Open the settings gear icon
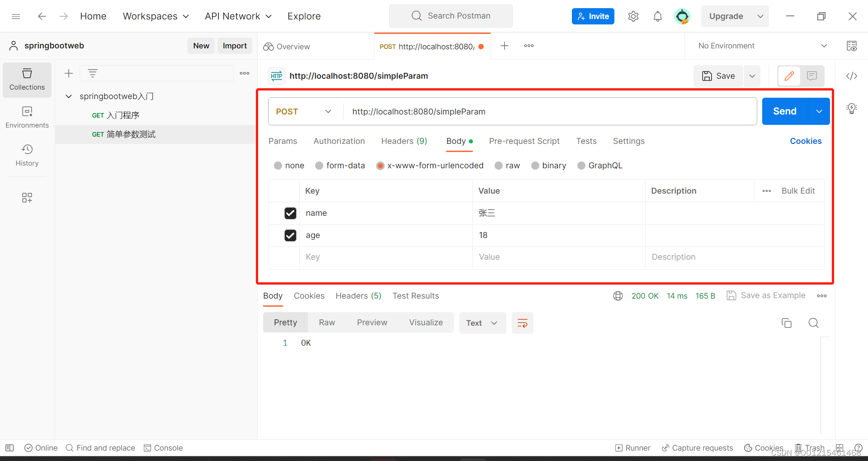 coord(633,16)
